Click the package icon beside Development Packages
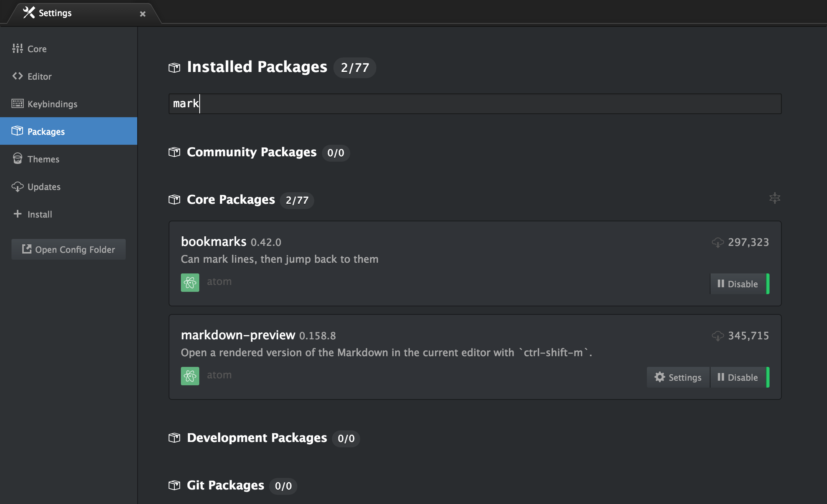Viewport: 827px width, 504px height. (174, 438)
